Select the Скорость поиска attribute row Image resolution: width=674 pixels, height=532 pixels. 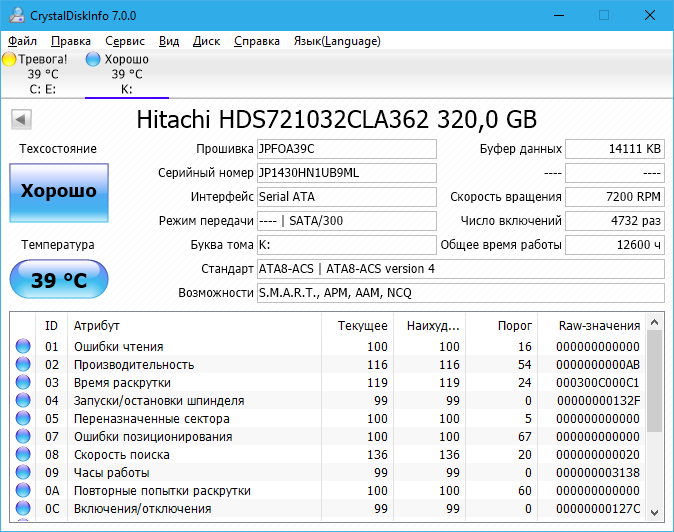click(200, 455)
